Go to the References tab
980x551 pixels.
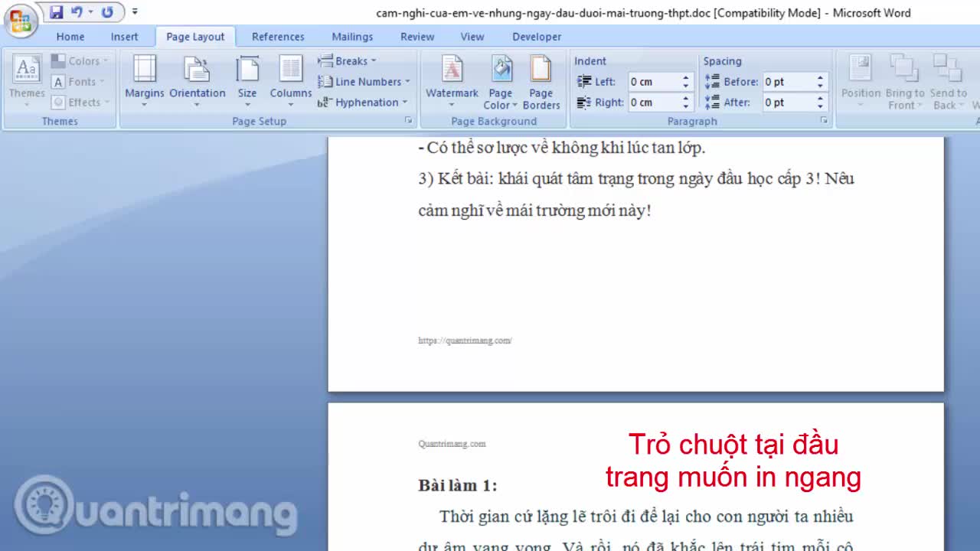point(278,37)
